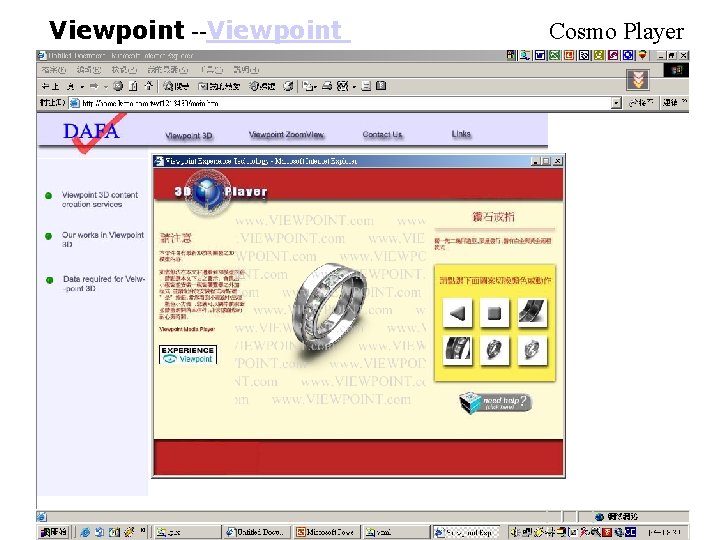Open the Edit icon dropdown arrow
The height and width of the screenshot is (540, 720).
pos(354,86)
